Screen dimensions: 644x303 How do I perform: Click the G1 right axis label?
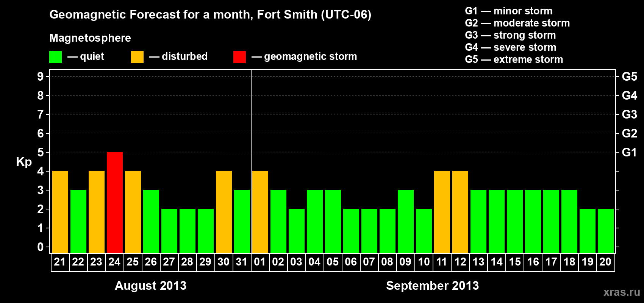pos(629,152)
